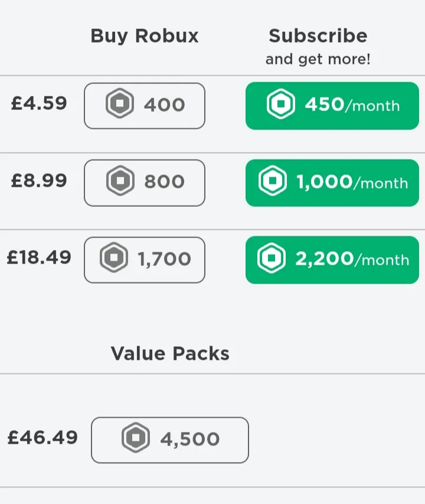Click the Value Packs section heading
The width and height of the screenshot is (425, 504).
click(170, 353)
